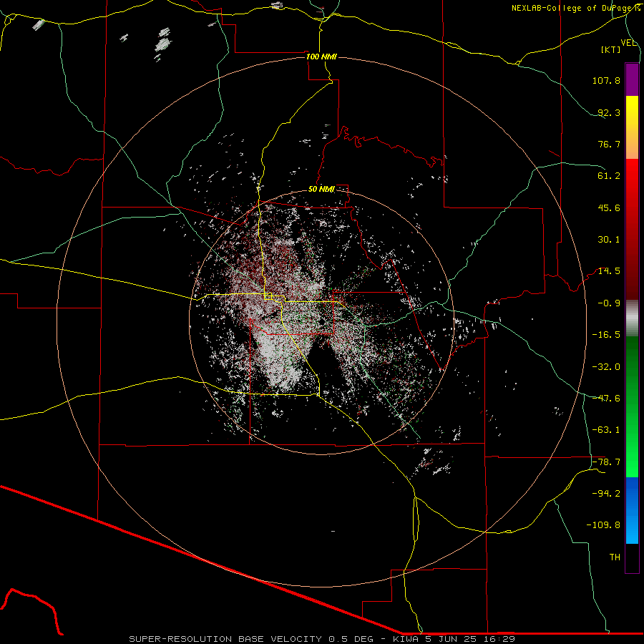The image size is (644, 644).
Task: Select the -16.5 scale value
Action: (x=606, y=335)
